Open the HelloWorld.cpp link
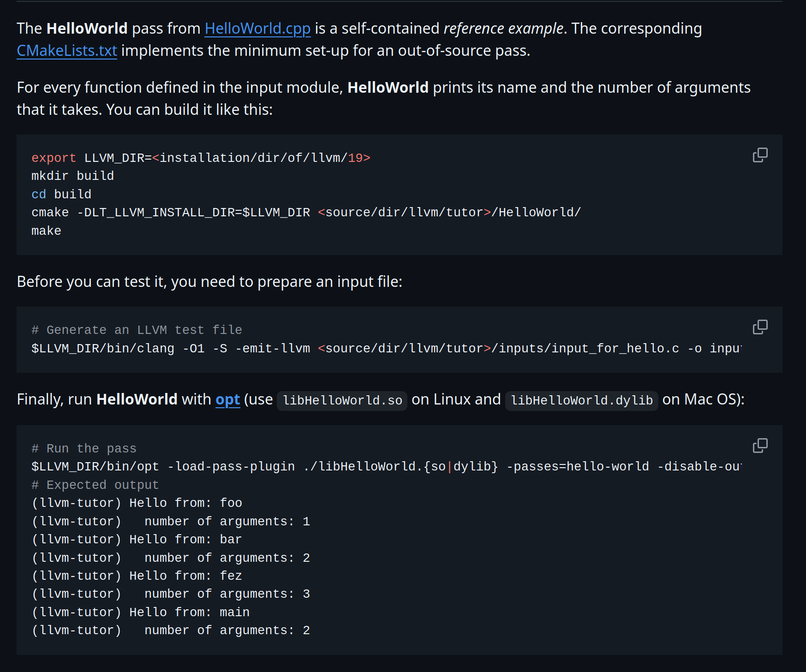This screenshot has height=672, width=806. coord(257,29)
